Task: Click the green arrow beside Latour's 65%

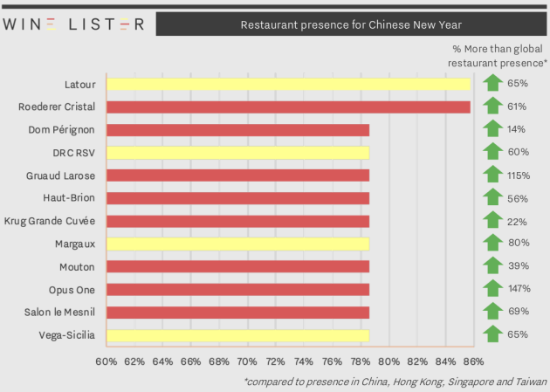Action: click(x=493, y=83)
